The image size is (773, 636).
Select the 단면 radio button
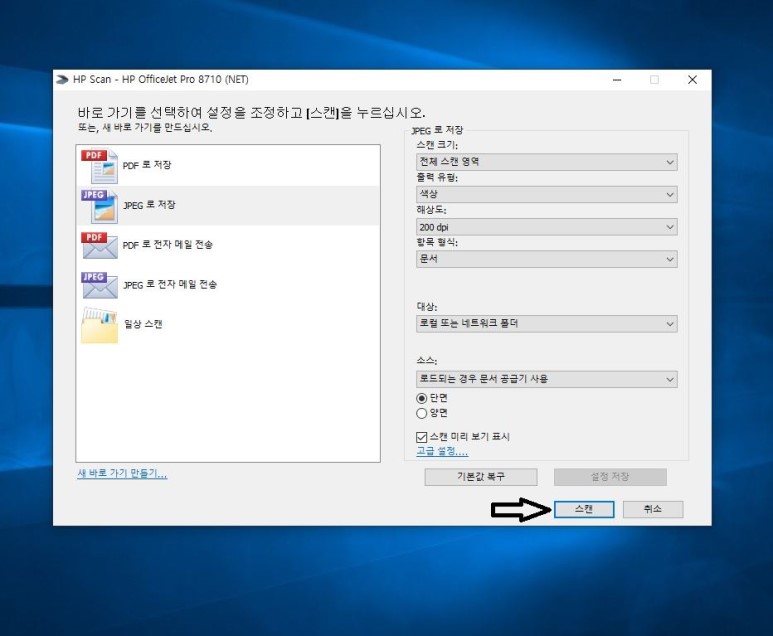point(422,398)
